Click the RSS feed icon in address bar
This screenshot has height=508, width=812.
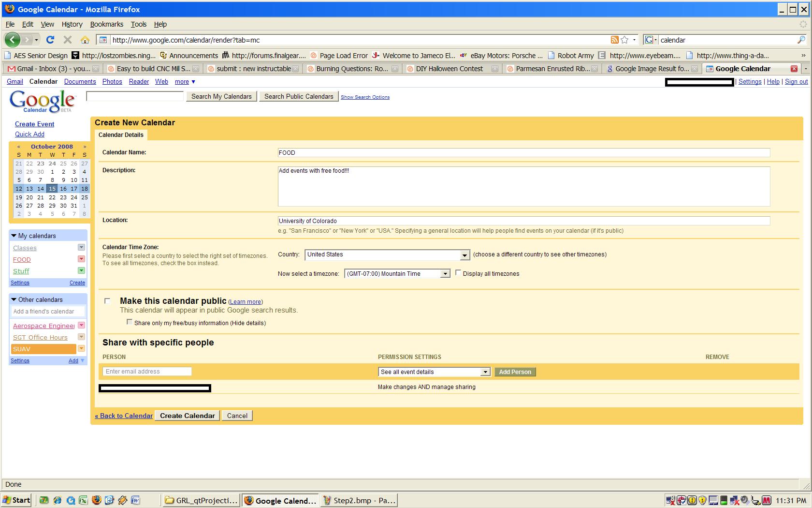[614, 40]
